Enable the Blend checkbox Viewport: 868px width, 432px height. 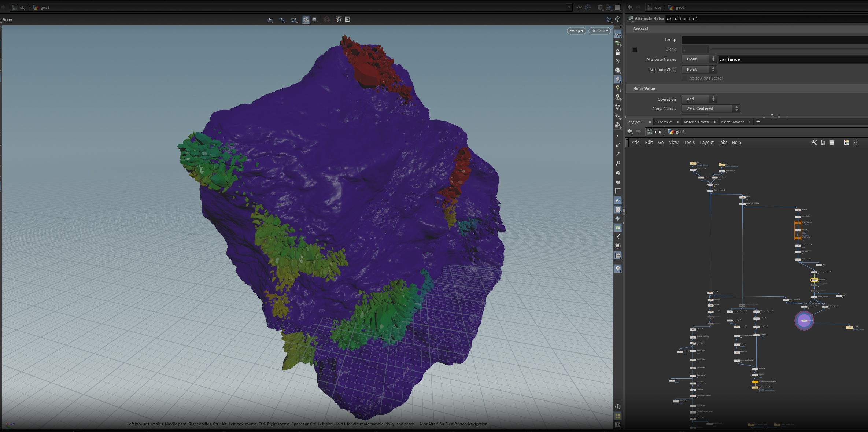[635, 49]
